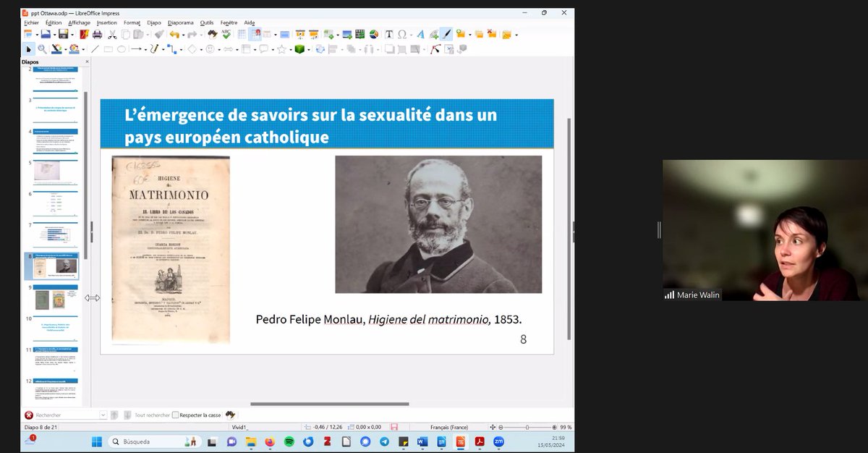Select the Connectors tool
This screenshot has height=453, width=868.
171,49
